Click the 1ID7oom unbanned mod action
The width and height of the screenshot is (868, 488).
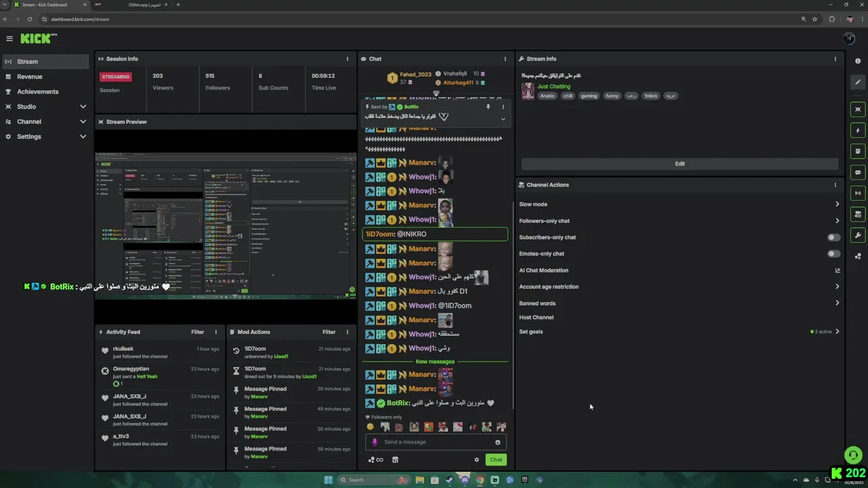click(292, 352)
